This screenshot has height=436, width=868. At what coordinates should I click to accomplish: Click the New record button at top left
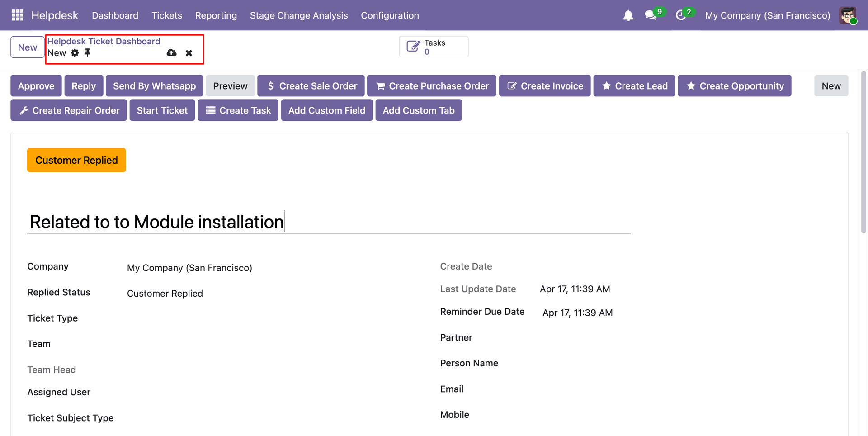tap(28, 47)
